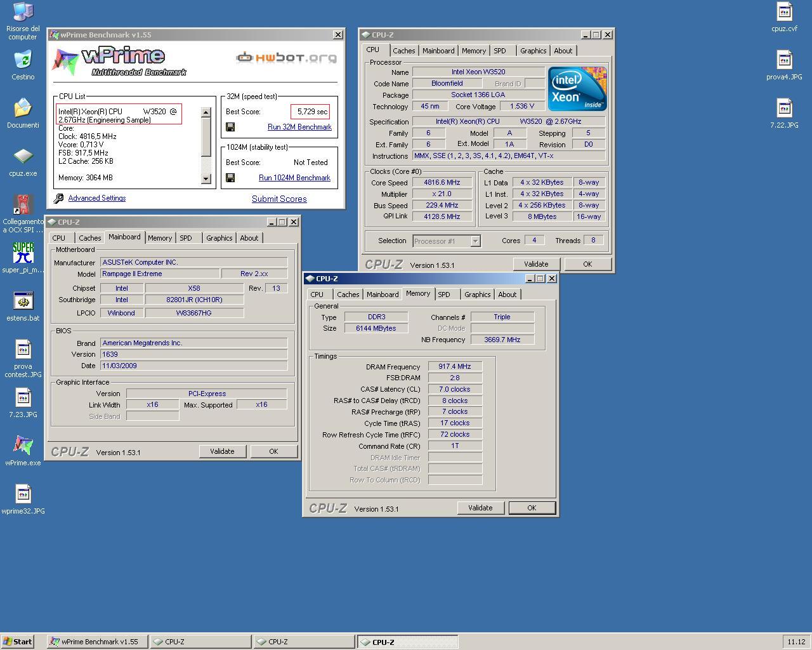Click the Run 32M Benchmark link
Screen dimensions: 812x650
(299, 127)
